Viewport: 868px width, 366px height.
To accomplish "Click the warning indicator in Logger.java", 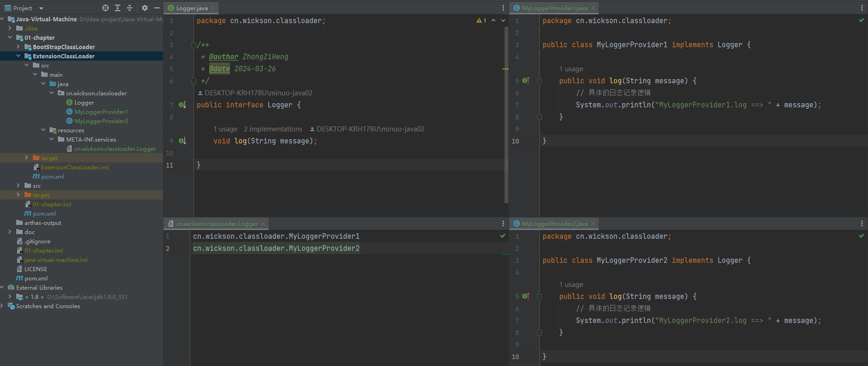I will (481, 20).
